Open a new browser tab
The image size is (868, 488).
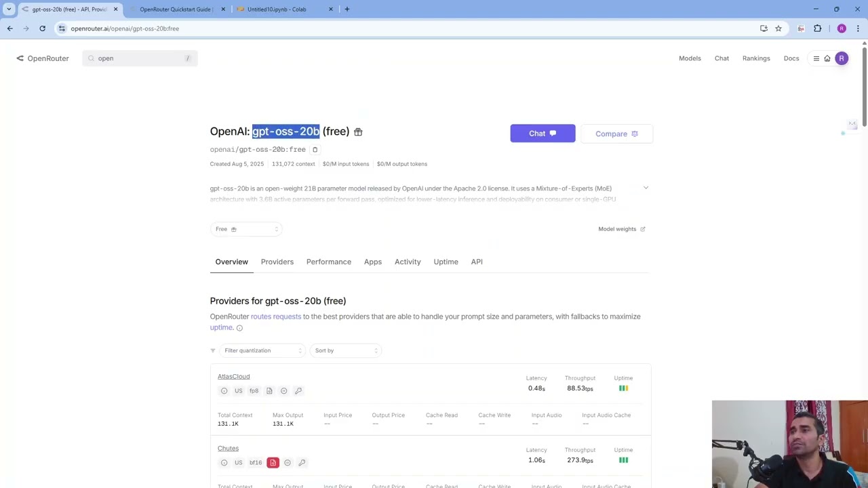coord(347,9)
